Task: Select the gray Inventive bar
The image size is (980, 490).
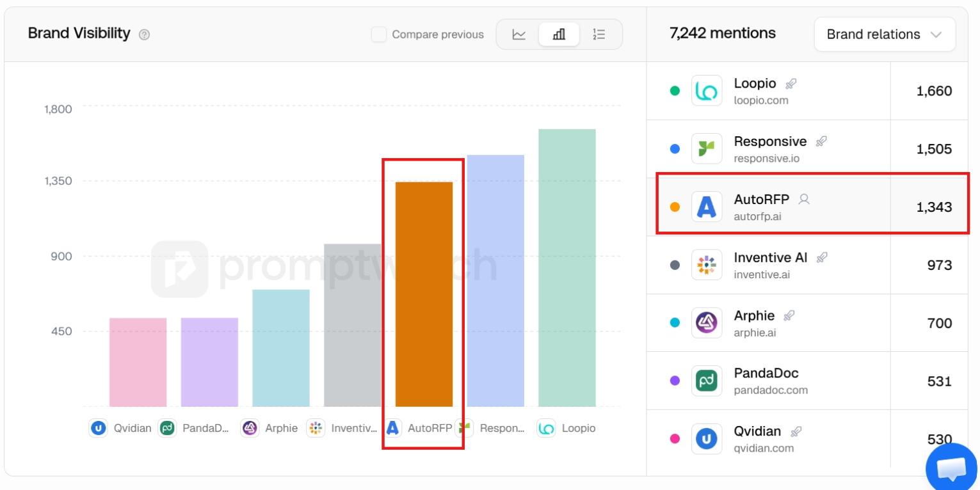Action: (x=353, y=326)
